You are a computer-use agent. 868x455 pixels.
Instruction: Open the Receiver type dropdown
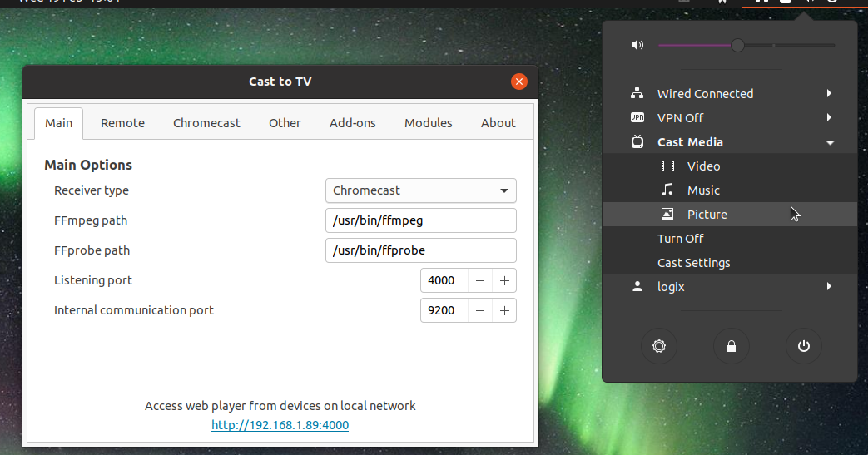tap(421, 190)
